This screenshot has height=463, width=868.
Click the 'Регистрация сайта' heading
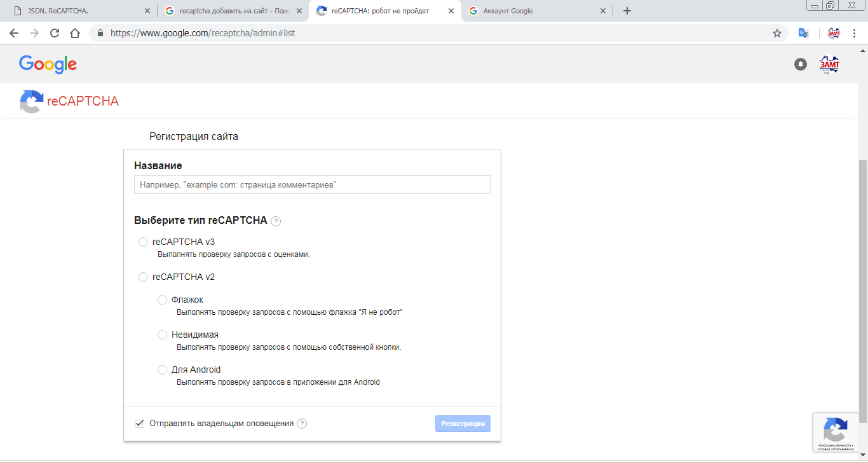tap(194, 137)
